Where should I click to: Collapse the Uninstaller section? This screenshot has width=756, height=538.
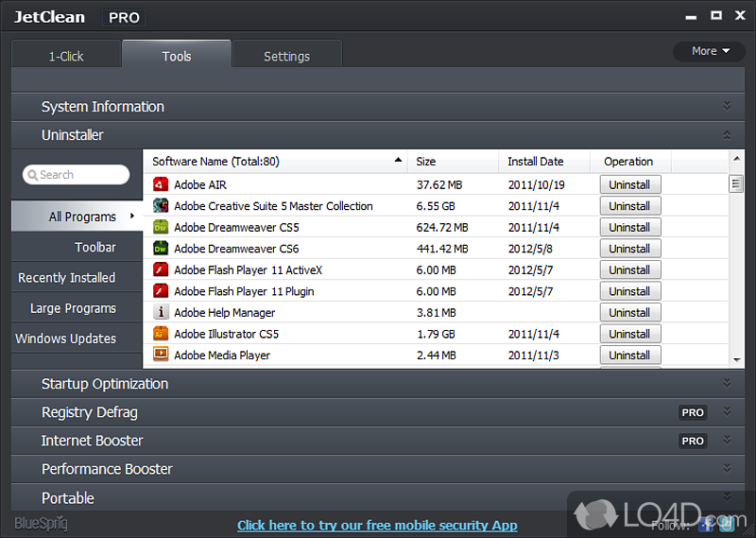coord(727,135)
